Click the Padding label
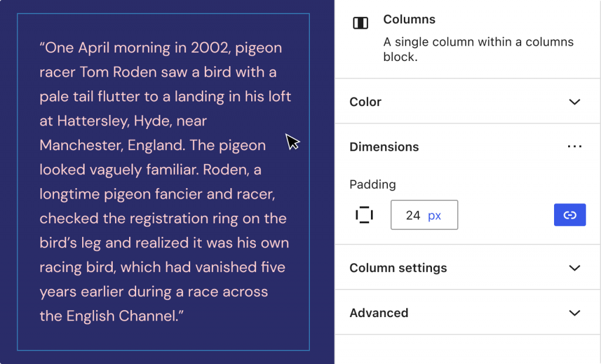Image resolution: width=601 pixels, height=364 pixels. [372, 184]
